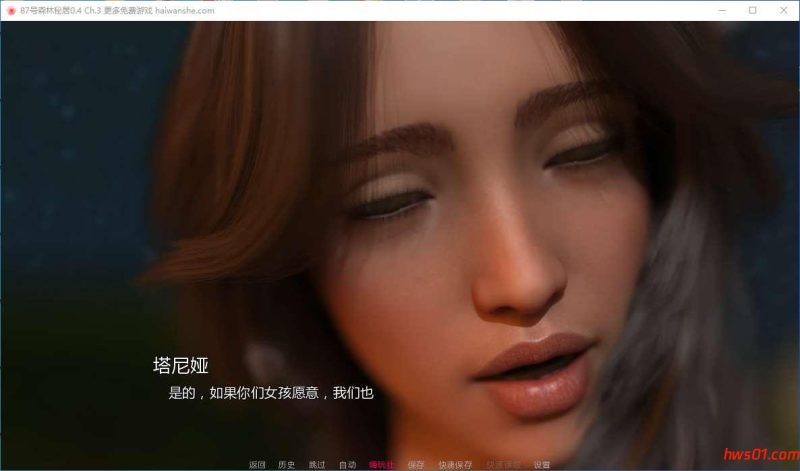
Task: Click the pink highlighted quick menu item
Action: pos(382,464)
